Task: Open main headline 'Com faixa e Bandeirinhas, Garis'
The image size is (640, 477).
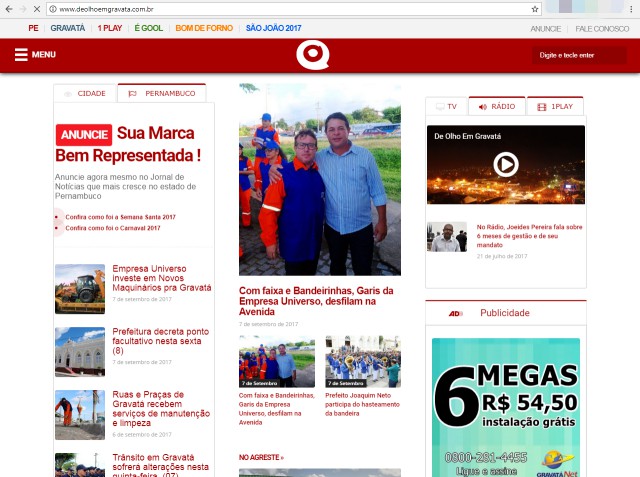Action: click(316, 301)
